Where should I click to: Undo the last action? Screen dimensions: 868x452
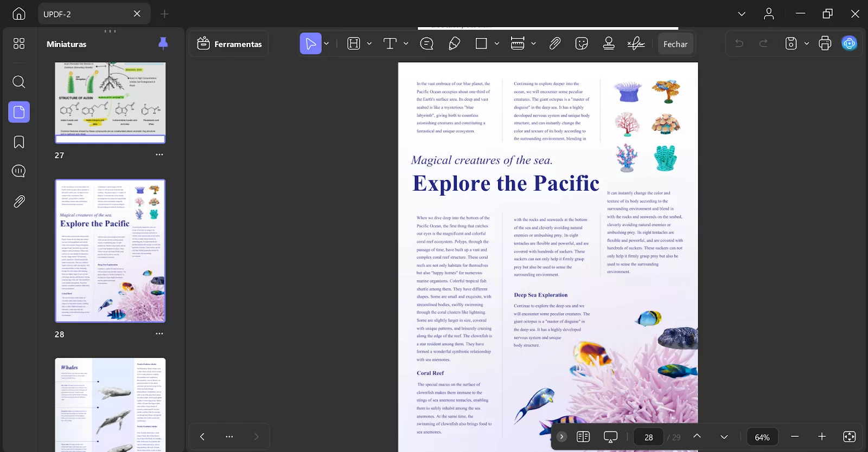[x=739, y=43]
